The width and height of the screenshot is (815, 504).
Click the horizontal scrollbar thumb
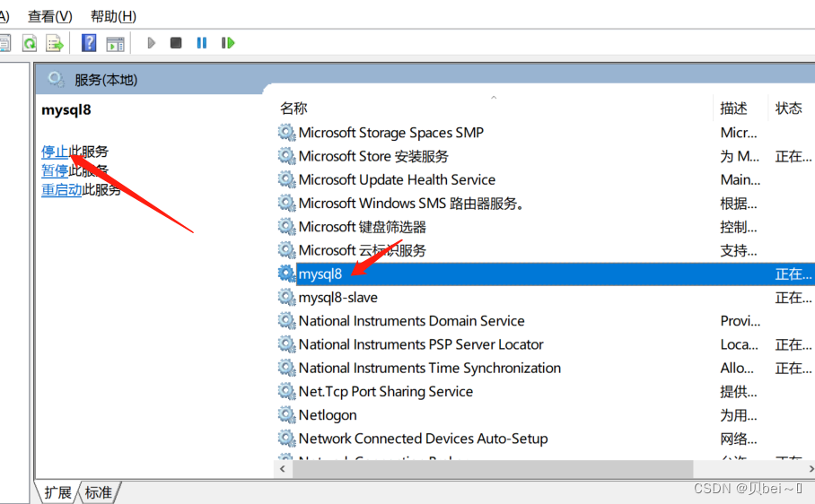493,469
